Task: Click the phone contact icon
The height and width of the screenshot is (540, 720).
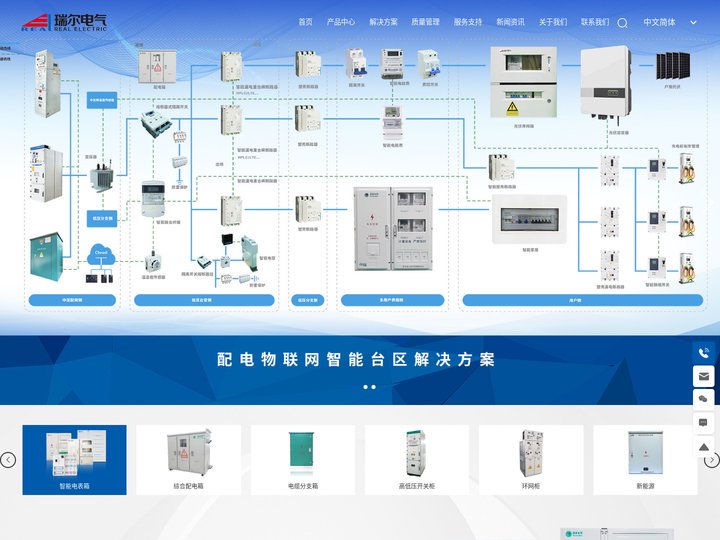Action: point(703,353)
